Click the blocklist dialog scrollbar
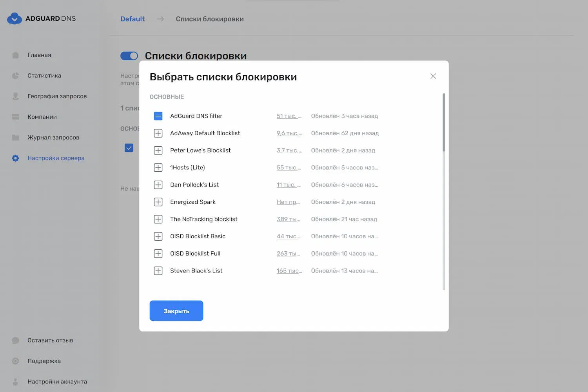Viewport: 588px width, 392px height. tap(444, 122)
